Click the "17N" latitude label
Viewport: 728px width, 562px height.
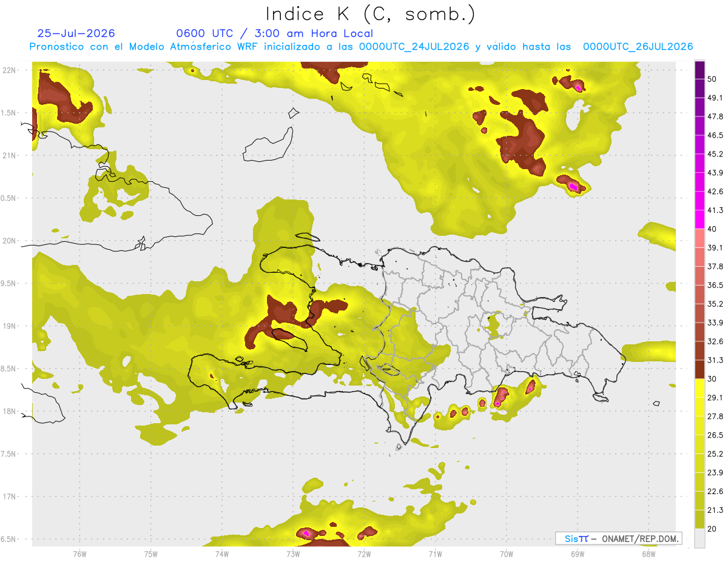[x=9, y=497]
